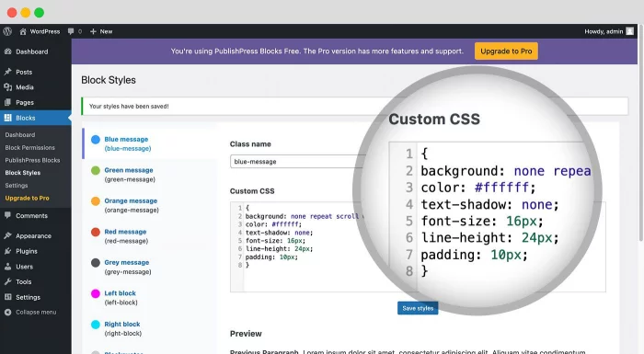Click the red color dot for Red message
This screenshot has width=644, height=354.
(x=96, y=232)
